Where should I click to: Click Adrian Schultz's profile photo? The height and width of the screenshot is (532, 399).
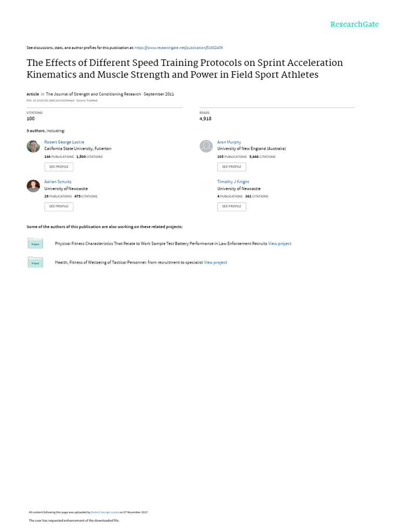(x=33, y=186)
